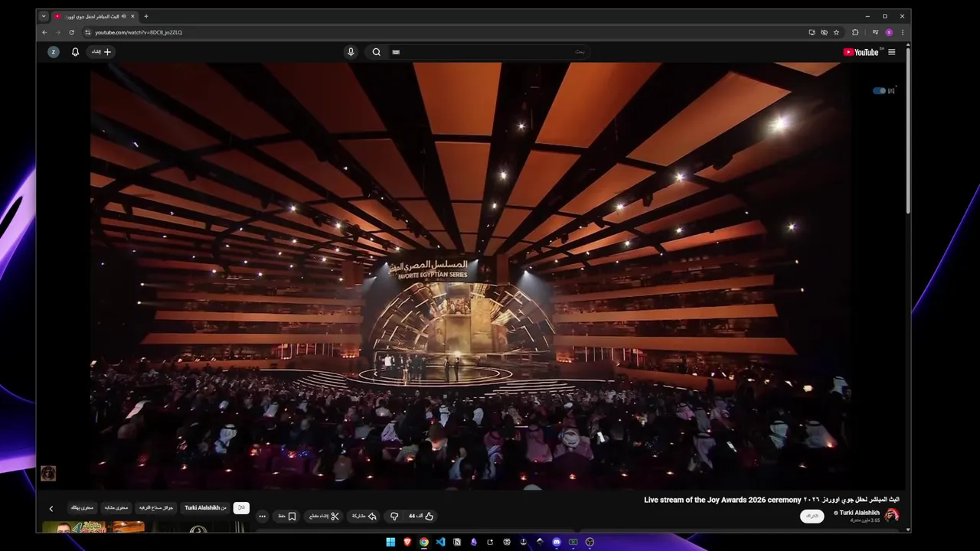980x551 pixels.
Task: Like the video with thumbs up
Action: (421, 517)
